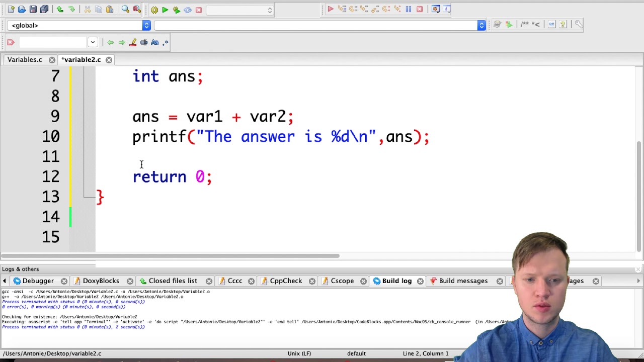Click the horizontal editor scrollbar
Viewport: 644px width, 362px height.
[170, 256]
